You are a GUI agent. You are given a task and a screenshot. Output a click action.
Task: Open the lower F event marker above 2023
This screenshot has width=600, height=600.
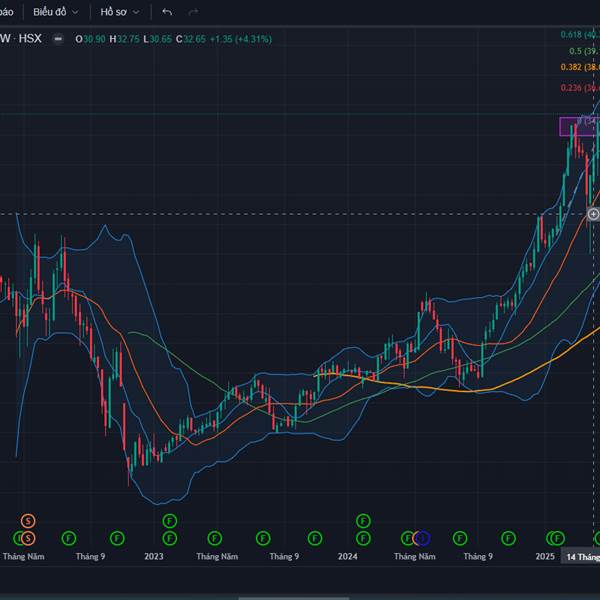point(170,538)
